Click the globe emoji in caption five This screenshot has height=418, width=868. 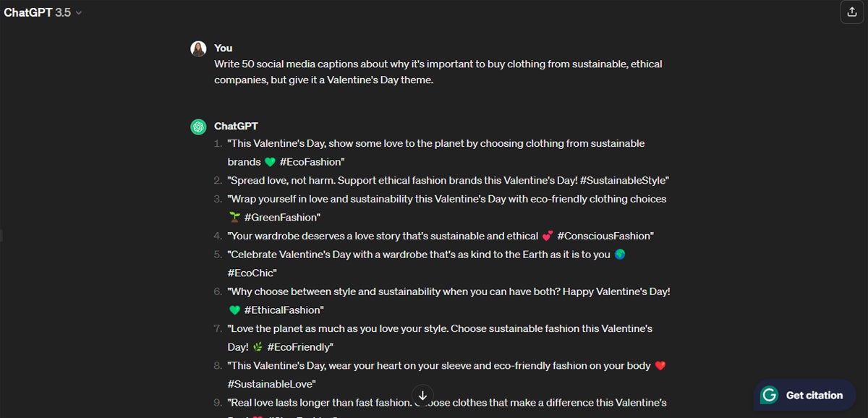click(620, 255)
